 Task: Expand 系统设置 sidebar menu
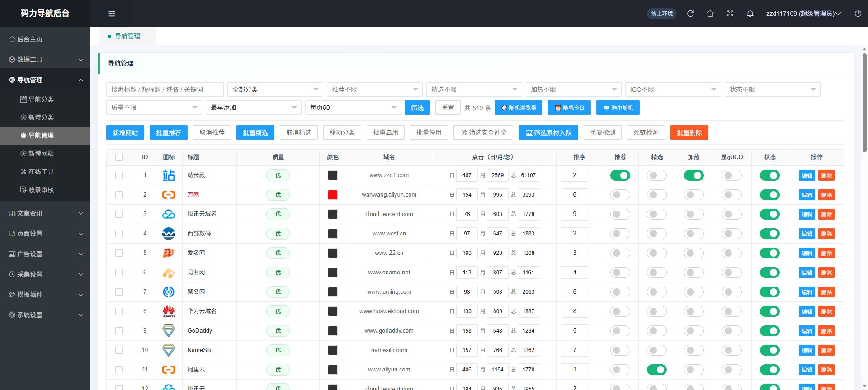[x=45, y=315]
